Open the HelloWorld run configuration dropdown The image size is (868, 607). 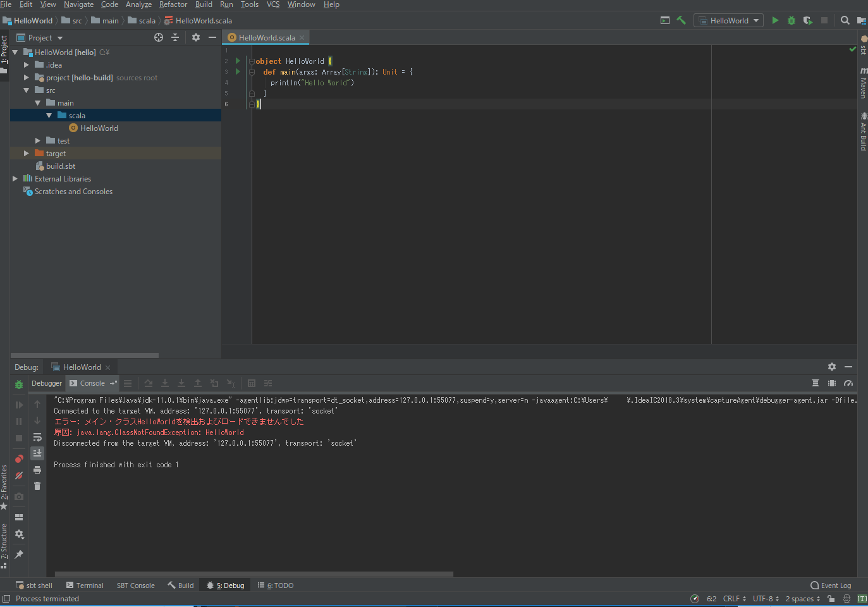[x=728, y=20]
